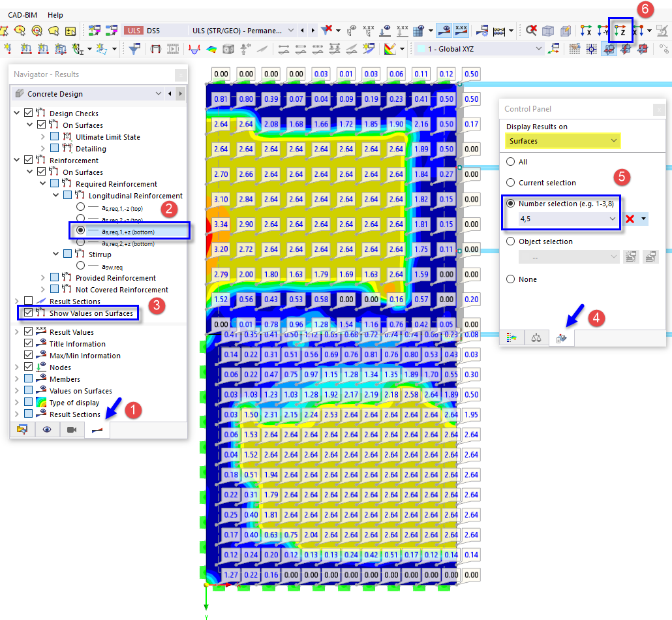Screen dimensions: 672x620
Task: Open the Control Panel filter tab
Action: (562, 338)
